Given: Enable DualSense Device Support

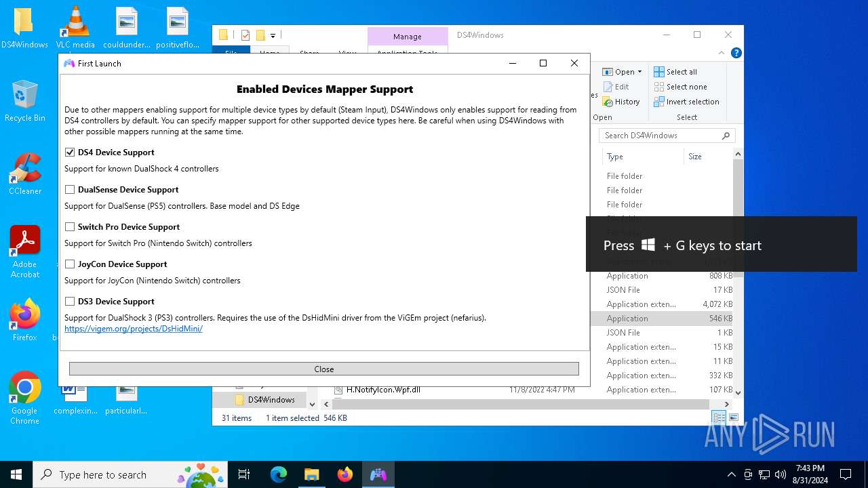Looking at the screenshot, I should pyautogui.click(x=70, y=190).
